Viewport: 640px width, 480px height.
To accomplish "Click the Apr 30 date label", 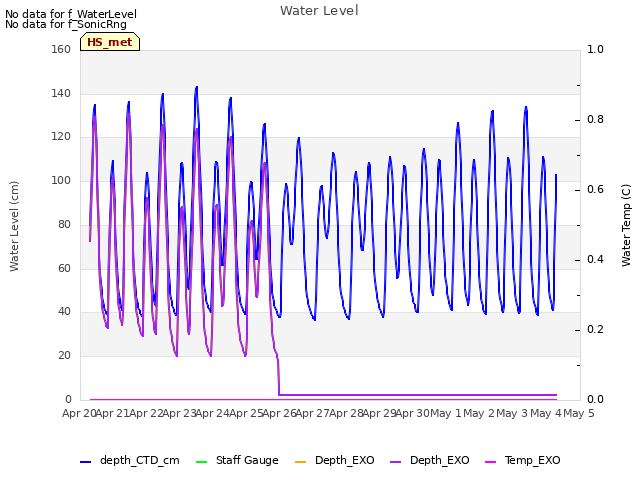I will pos(413,413).
